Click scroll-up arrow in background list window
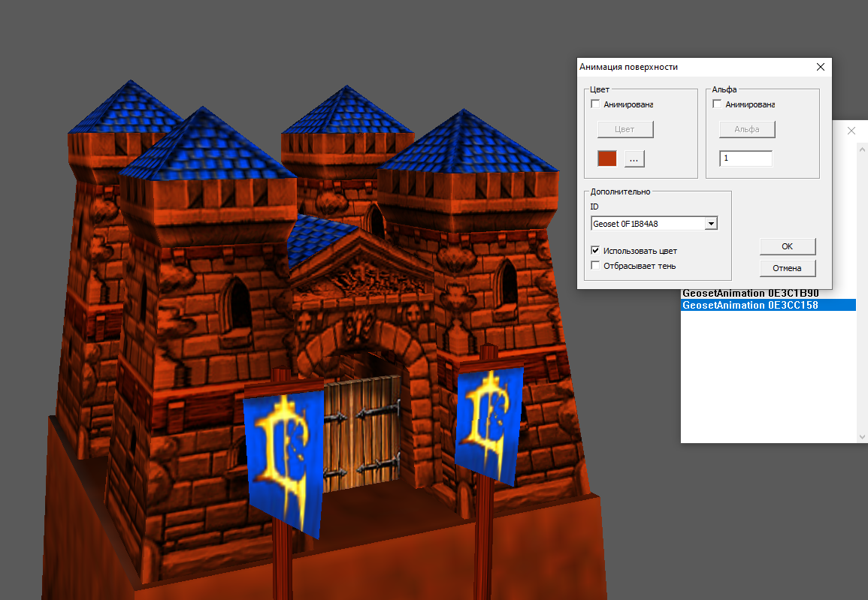The width and height of the screenshot is (868, 600). (862, 149)
